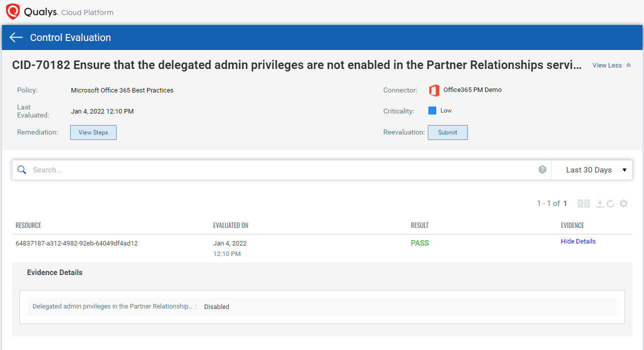Click the Low criticality label
Image resolution: width=644 pixels, height=350 pixels.
446,110
